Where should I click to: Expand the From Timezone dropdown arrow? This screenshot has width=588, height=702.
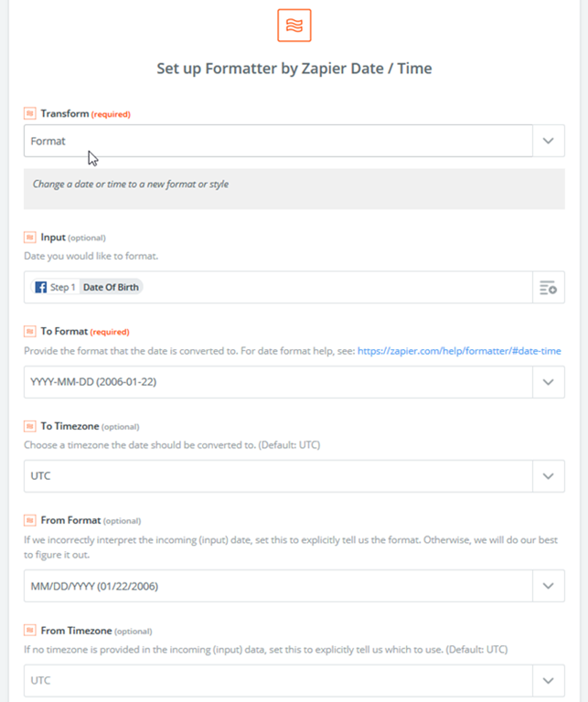click(x=548, y=680)
